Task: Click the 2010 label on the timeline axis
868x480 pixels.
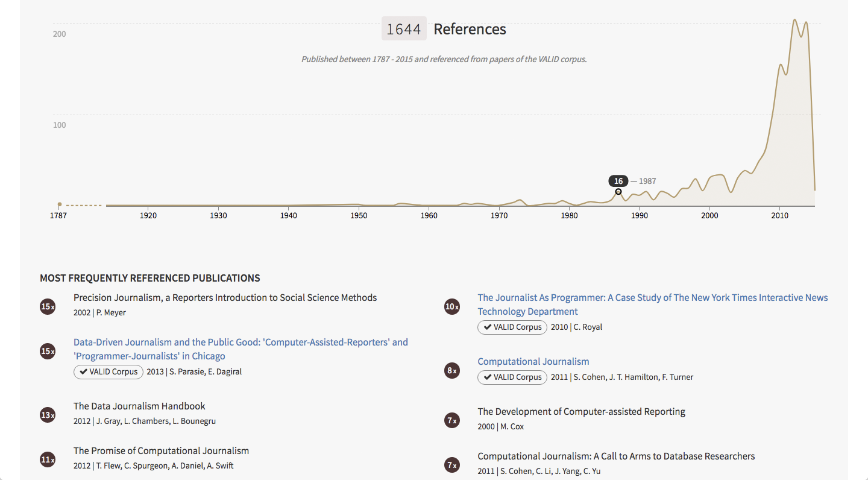Action: pyautogui.click(x=779, y=215)
